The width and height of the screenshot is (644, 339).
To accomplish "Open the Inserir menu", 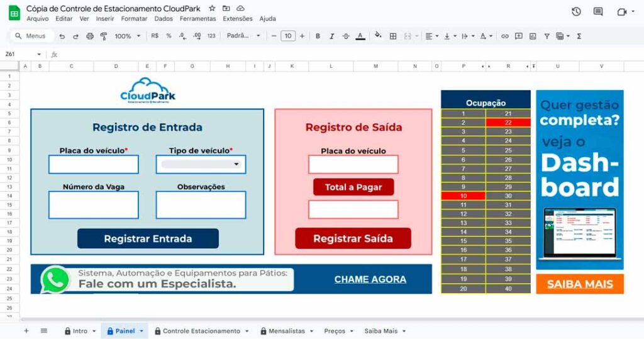I will [105, 18].
